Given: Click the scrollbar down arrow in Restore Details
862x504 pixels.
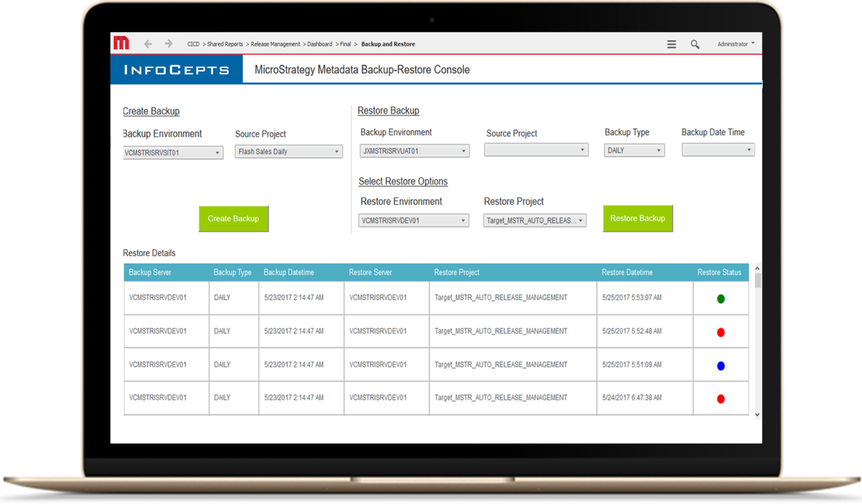Looking at the screenshot, I should 757,414.
